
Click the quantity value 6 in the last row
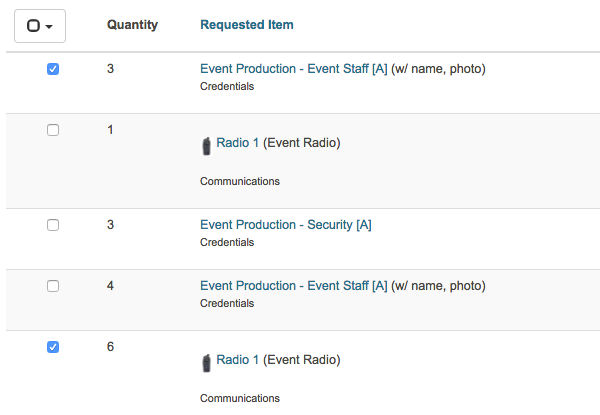(110, 347)
